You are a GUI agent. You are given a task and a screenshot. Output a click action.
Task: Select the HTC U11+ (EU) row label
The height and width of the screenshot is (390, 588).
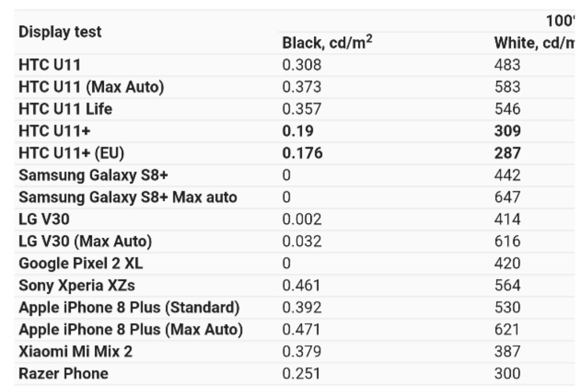click(72, 153)
